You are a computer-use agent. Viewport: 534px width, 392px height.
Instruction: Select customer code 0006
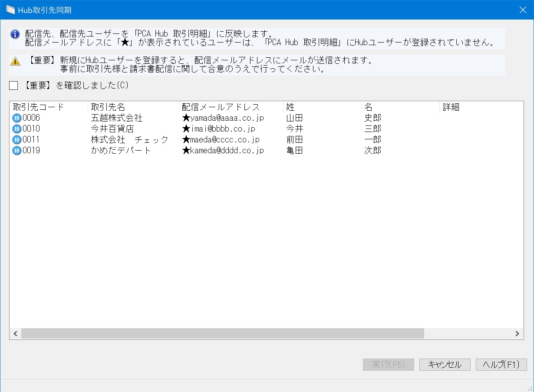31,118
